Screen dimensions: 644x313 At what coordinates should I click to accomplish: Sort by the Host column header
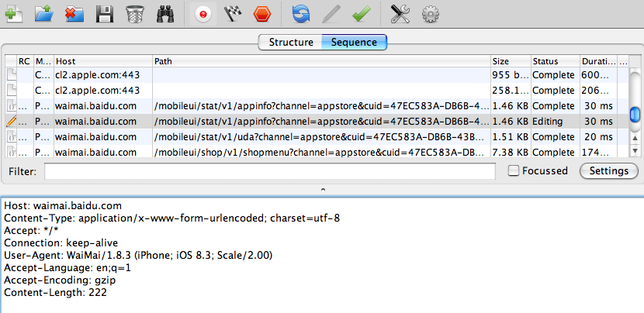click(103, 61)
